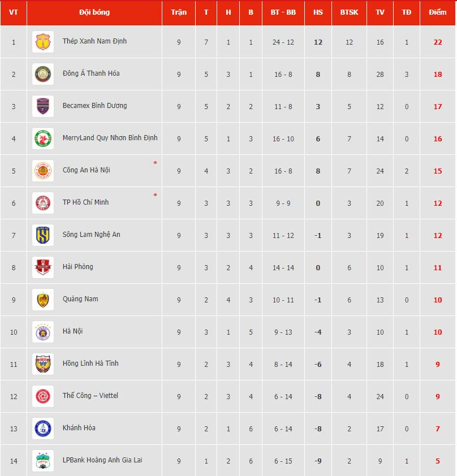
Task: Click the LPBank Hoàng Anh Gia Lai crest
Action: tap(43, 461)
